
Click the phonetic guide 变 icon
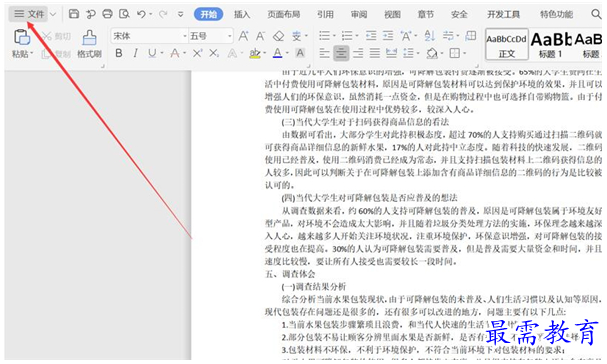(297, 36)
